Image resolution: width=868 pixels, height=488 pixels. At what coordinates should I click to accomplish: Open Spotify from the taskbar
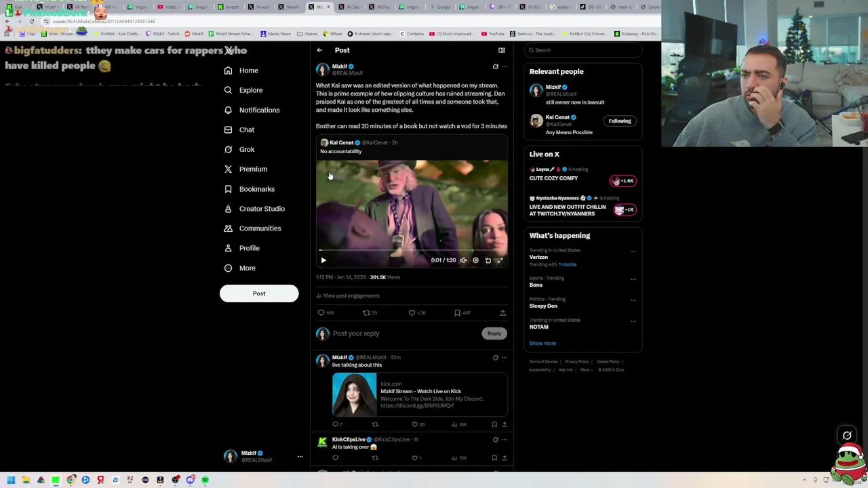[x=205, y=481]
